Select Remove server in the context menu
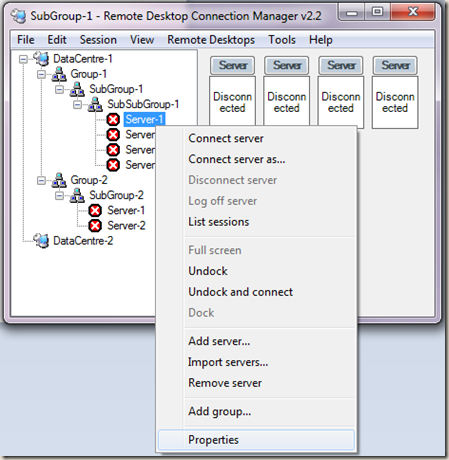449x460 pixels. pos(256,383)
